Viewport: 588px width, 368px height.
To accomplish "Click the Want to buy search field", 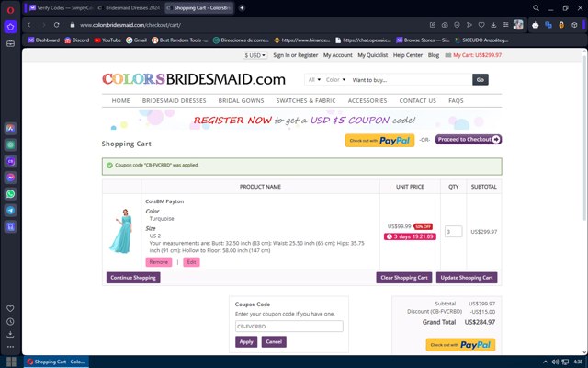I will coord(411,80).
